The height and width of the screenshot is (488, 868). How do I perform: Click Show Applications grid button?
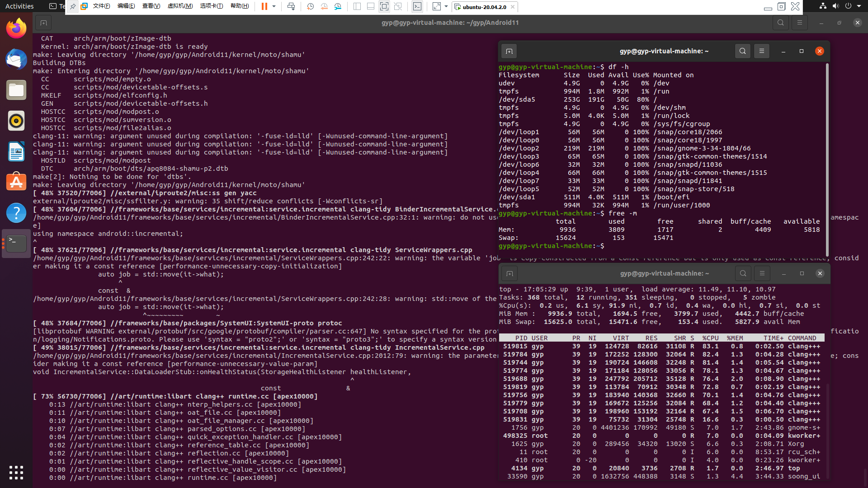click(16, 472)
